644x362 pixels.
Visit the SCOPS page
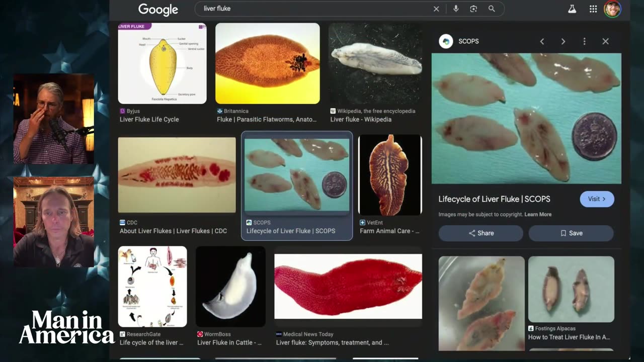click(597, 199)
